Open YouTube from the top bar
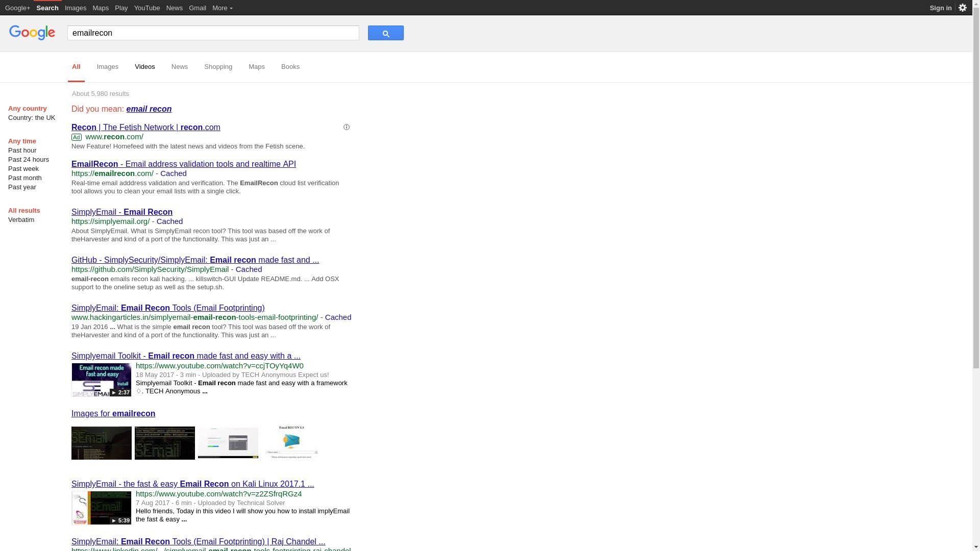The height and width of the screenshot is (551, 980). coord(147,8)
